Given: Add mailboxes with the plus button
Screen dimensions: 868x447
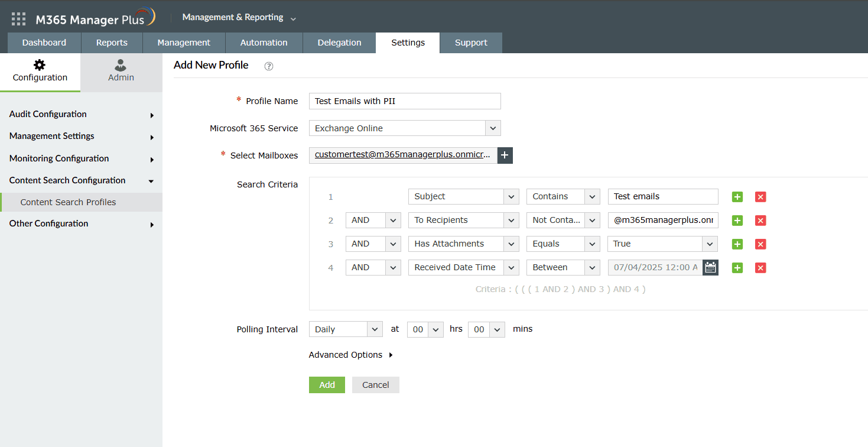Looking at the screenshot, I should (505, 155).
